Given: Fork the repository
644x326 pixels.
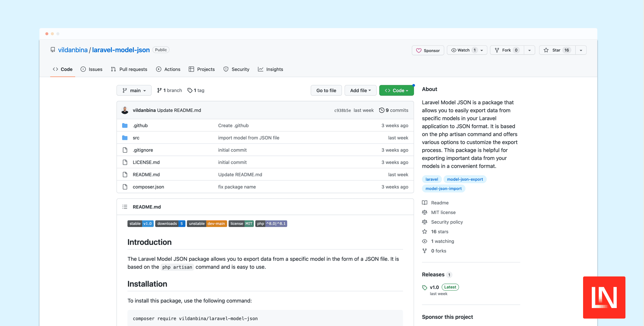Looking at the screenshot, I should pos(507,50).
